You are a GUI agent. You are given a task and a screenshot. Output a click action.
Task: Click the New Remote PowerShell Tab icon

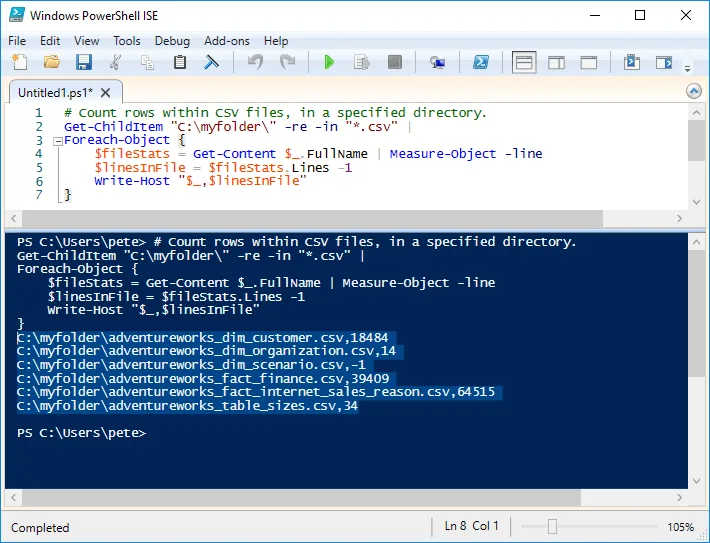click(438, 63)
